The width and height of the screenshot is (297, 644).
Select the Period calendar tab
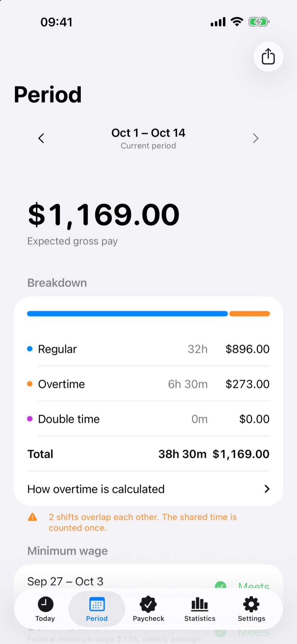(97, 609)
